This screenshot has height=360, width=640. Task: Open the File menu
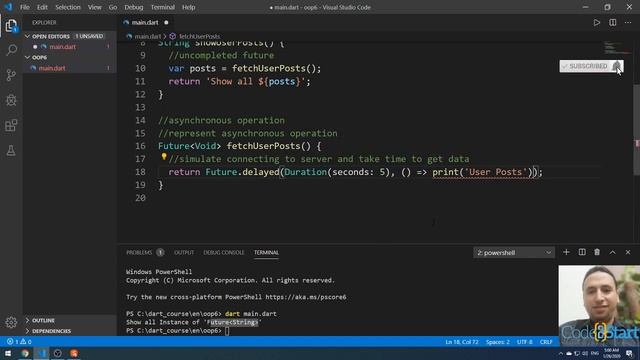[25, 7]
